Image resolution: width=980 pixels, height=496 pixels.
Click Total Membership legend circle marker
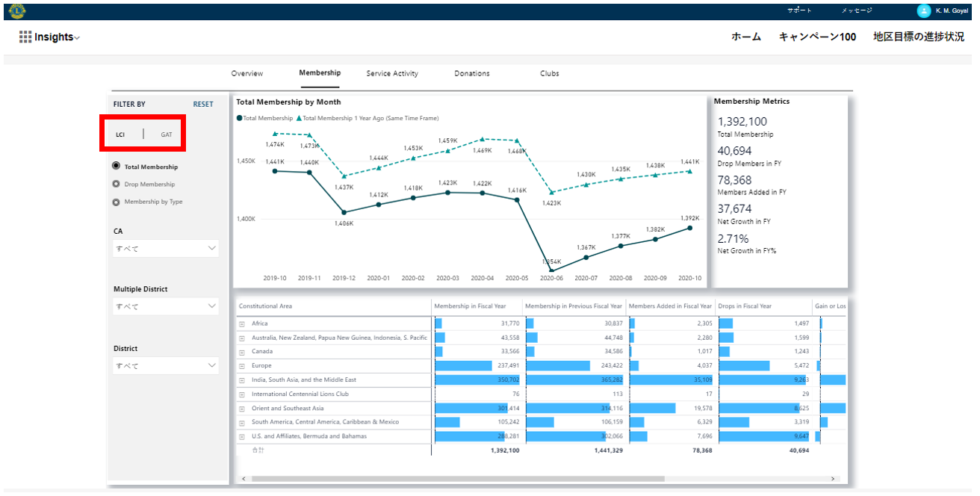point(239,118)
